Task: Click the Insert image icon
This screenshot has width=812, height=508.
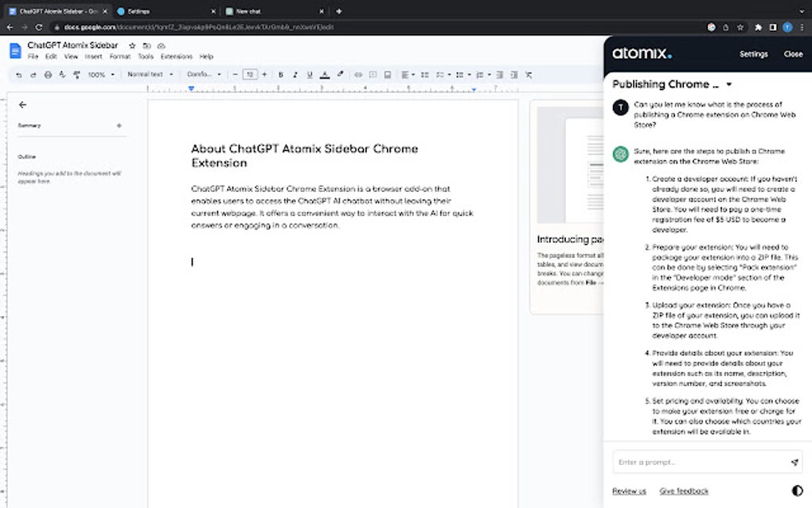Action: [387, 74]
